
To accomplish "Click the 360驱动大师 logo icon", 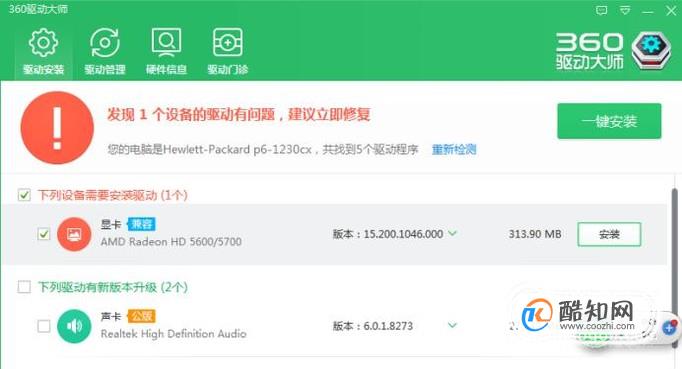I will pos(651,51).
